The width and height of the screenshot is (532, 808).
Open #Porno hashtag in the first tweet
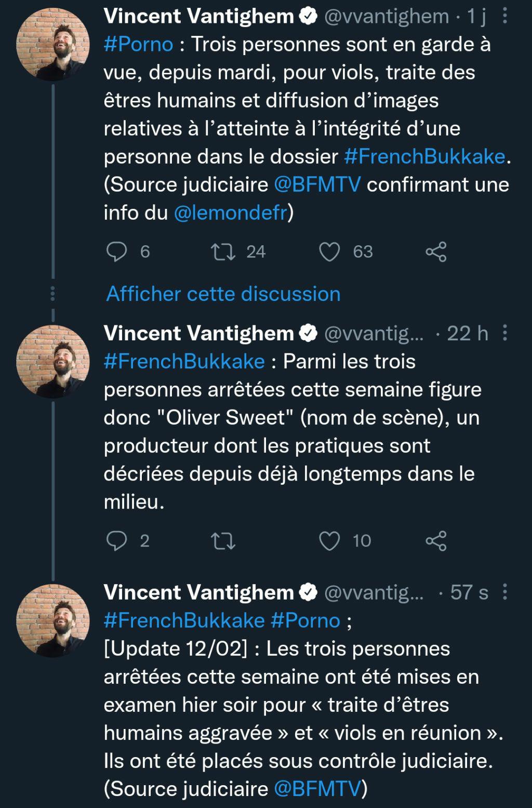[138, 45]
